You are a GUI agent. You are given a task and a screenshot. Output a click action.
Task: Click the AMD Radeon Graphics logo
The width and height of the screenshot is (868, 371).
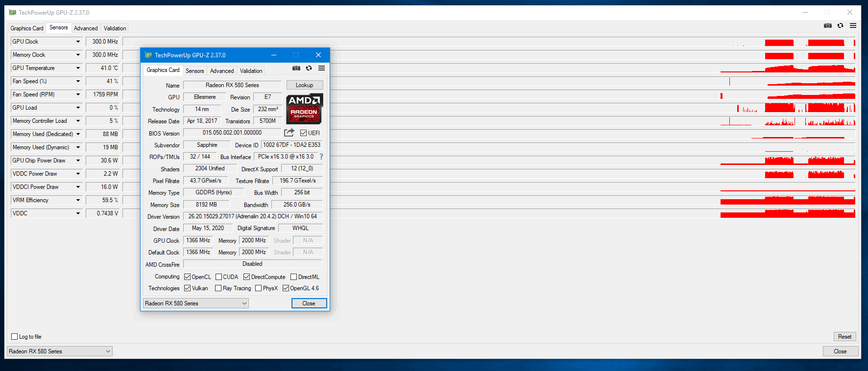click(x=304, y=108)
